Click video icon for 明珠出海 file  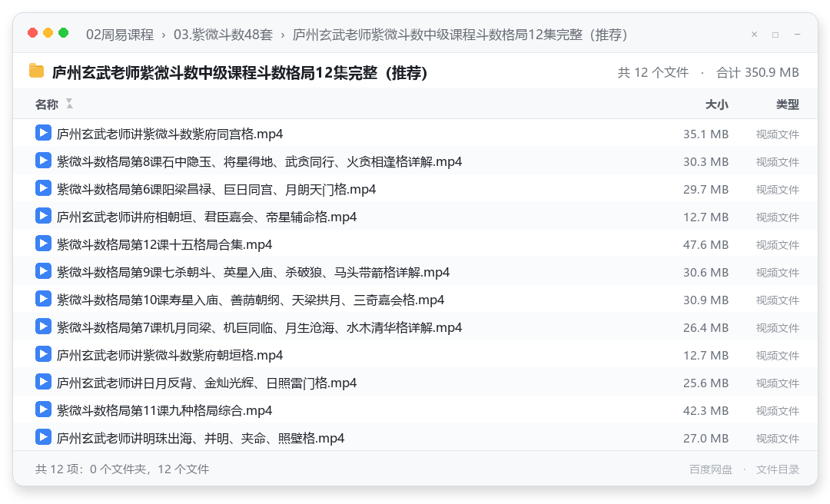(43, 436)
